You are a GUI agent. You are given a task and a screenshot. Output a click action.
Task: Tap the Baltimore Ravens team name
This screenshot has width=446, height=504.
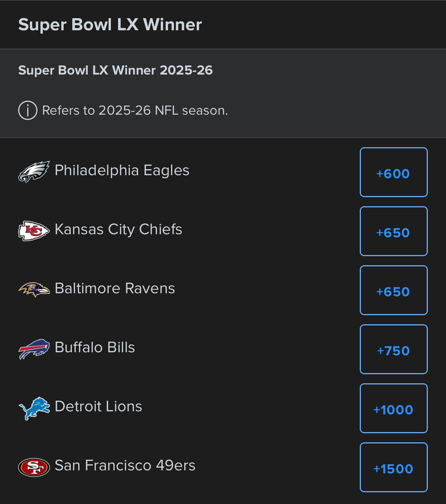point(115,288)
